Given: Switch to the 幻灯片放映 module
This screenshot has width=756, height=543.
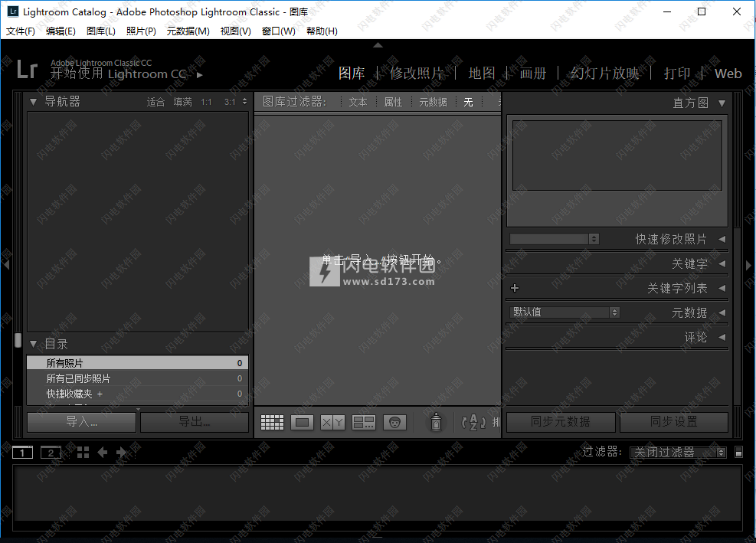Looking at the screenshot, I should 604,74.
